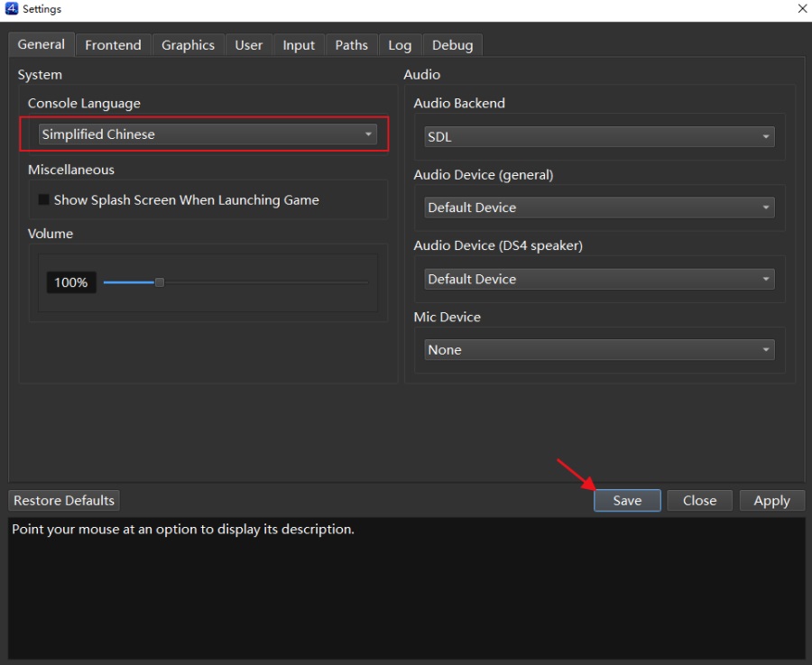Open the Debug tab
The image size is (812, 665).
pyautogui.click(x=453, y=45)
